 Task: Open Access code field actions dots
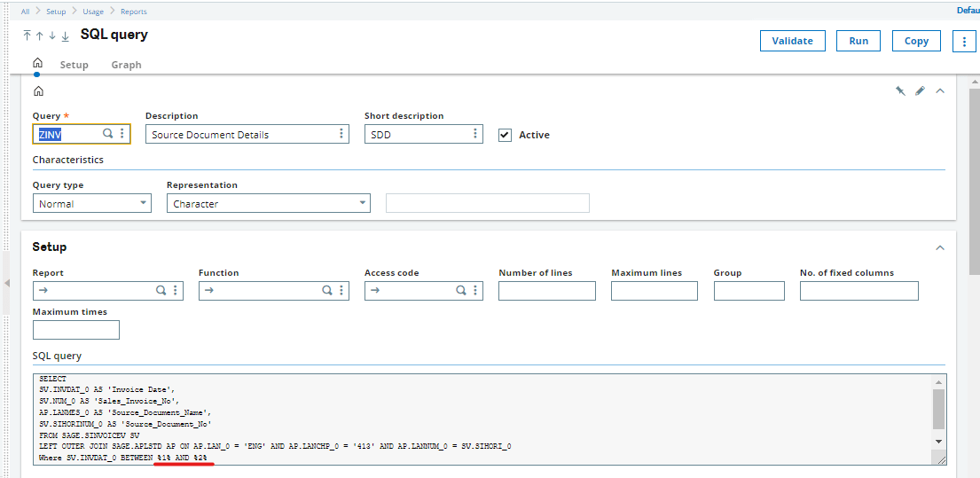tap(475, 290)
